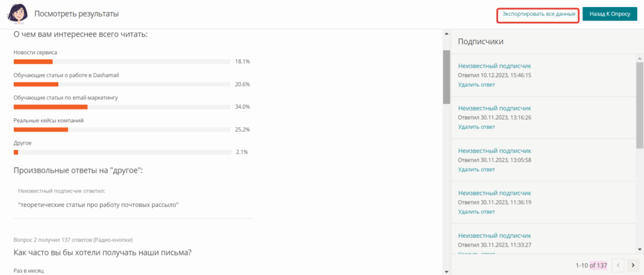The height and width of the screenshot is (275, 644).
Task: Go to next page of subscribers
Action: (633, 265)
